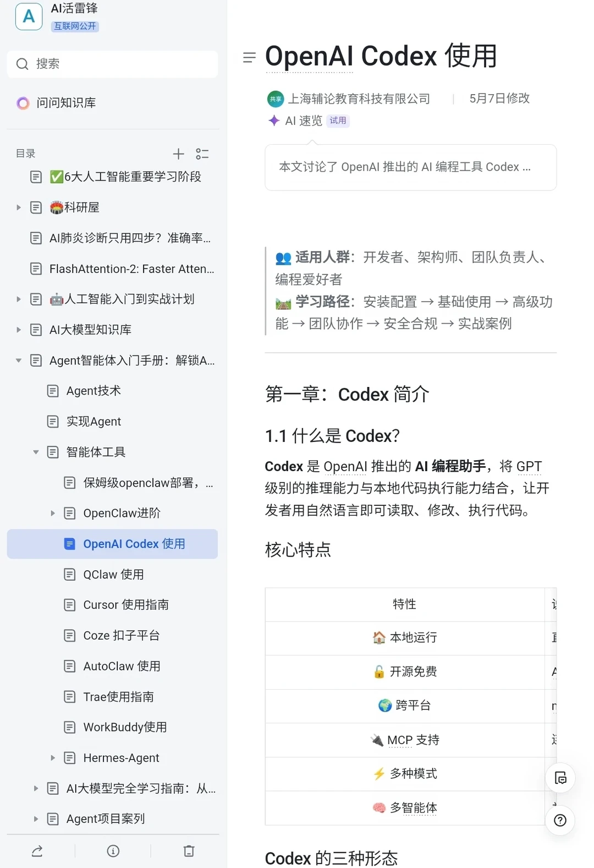Open AI大模型知识库 document

tap(90, 330)
